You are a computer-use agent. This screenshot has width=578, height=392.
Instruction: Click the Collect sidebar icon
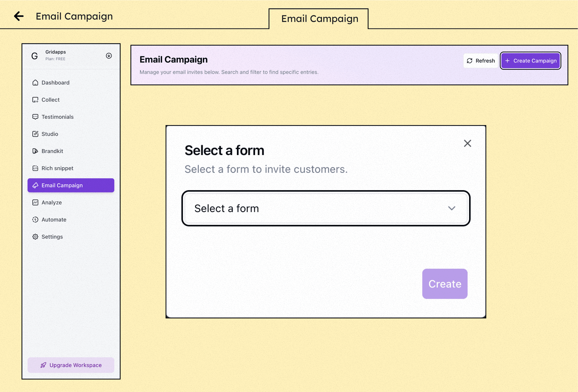[35, 100]
